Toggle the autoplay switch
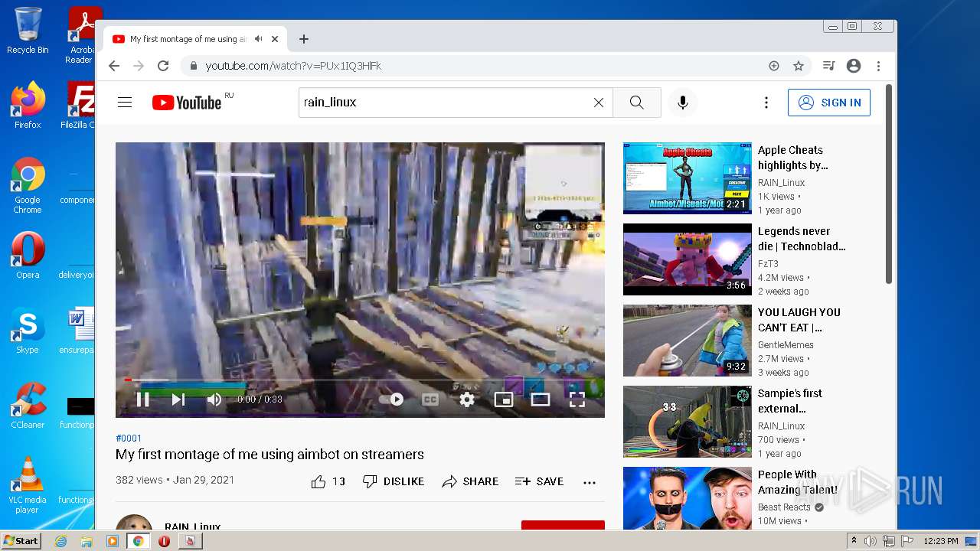The image size is (980, 551). click(x=391, y=399)
